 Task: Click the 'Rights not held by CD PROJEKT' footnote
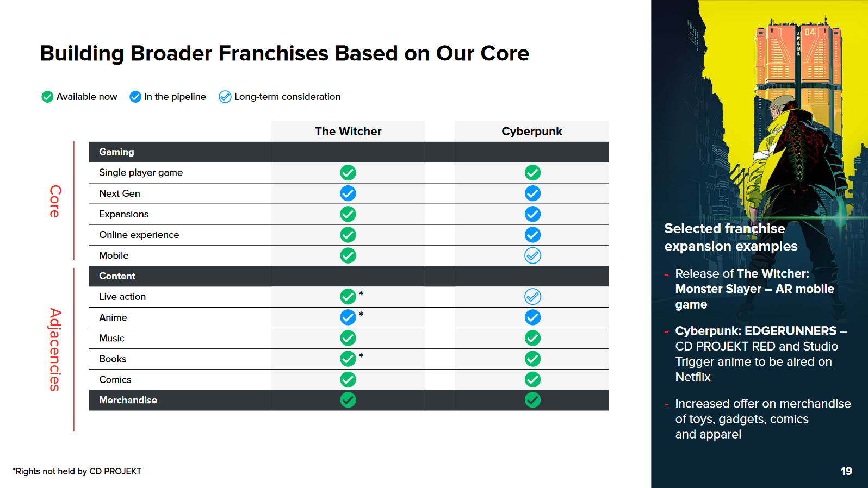coord(77,471)
